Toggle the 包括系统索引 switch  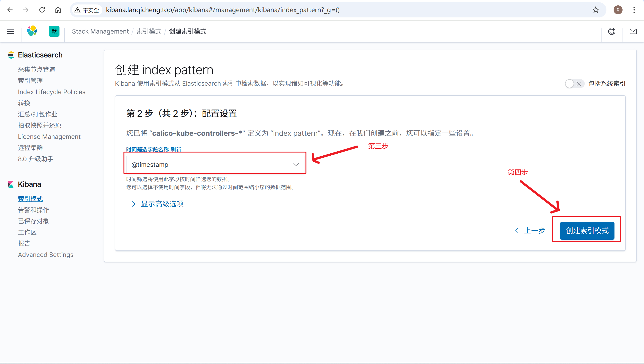pos(574,83)
